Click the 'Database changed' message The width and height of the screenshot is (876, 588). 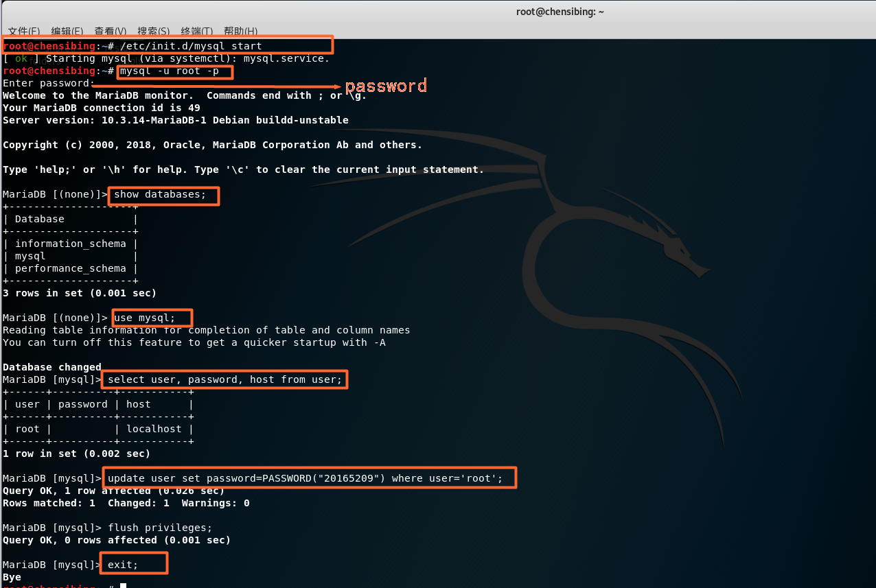[x=52, y=367]
